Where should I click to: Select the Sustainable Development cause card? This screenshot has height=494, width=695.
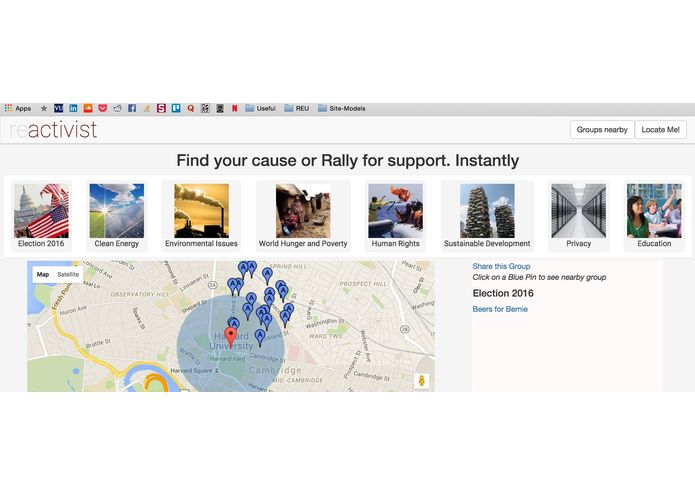point(487,216)
